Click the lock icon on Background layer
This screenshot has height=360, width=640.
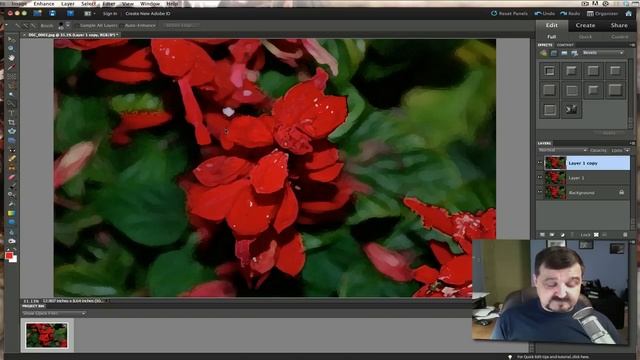[621, 192]
